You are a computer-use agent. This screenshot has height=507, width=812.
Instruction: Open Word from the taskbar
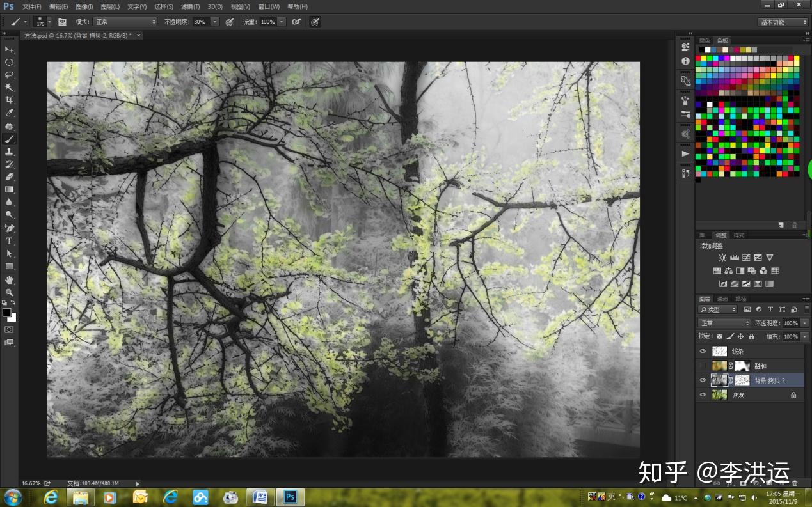pyautogui.click(x=260, y=497)
